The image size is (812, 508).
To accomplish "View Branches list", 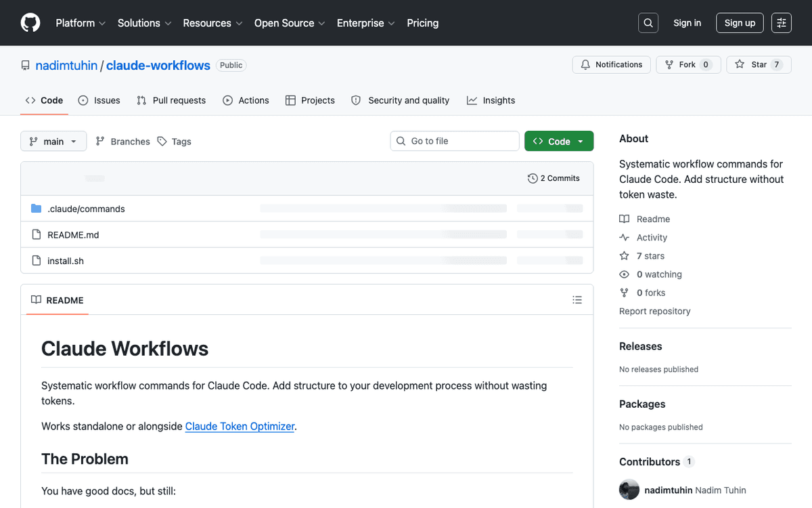I will (122, 141).
